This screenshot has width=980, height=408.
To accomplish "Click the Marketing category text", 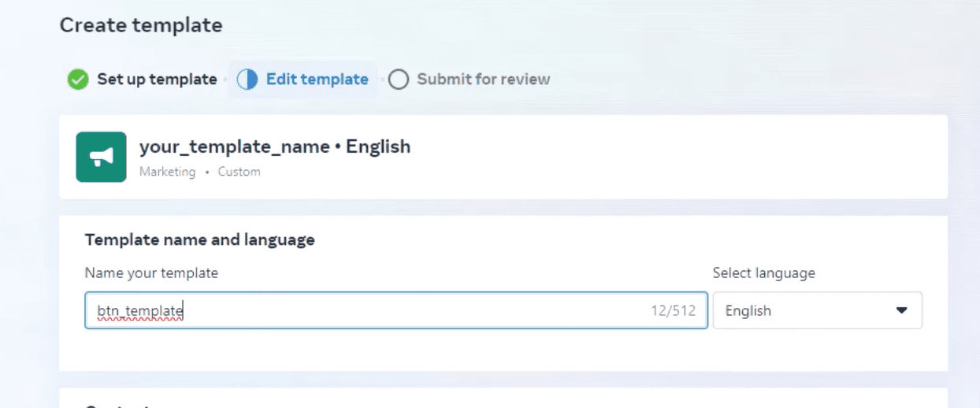I will point(167,172).
